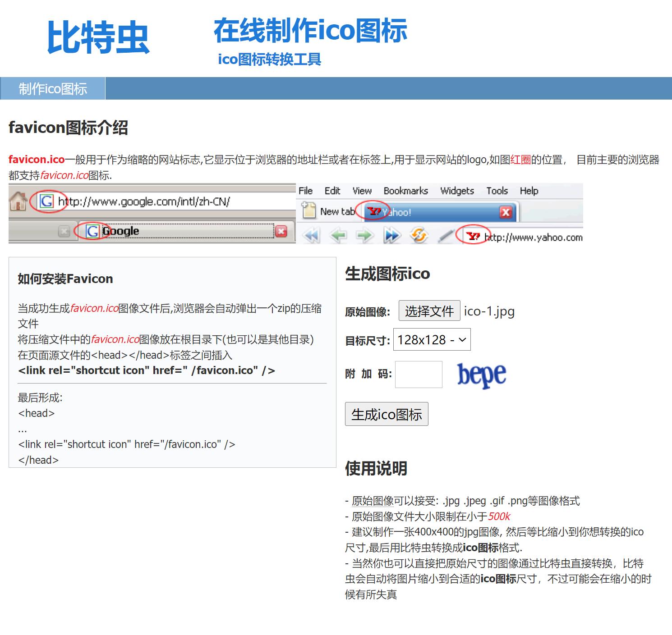Click the rewind double-arrow icon in Yahoo example
This screenshot has height=635, width=672.
click(x=311, y=235)
